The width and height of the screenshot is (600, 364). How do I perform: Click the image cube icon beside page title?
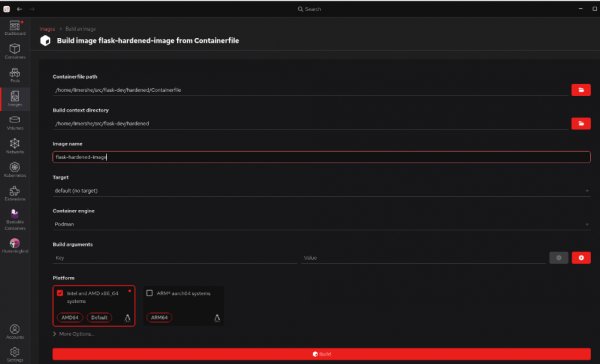click(45, 41)
